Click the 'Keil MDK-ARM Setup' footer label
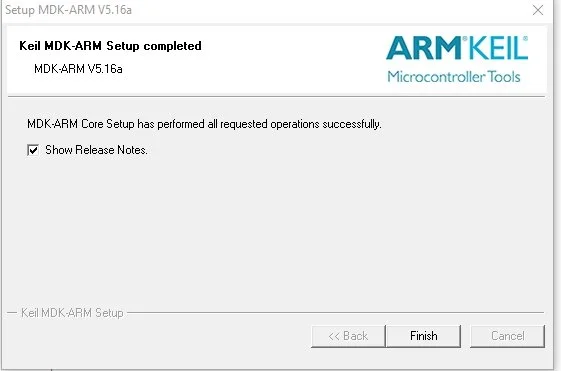Screen dimensions: 561x371 point(72,313)
